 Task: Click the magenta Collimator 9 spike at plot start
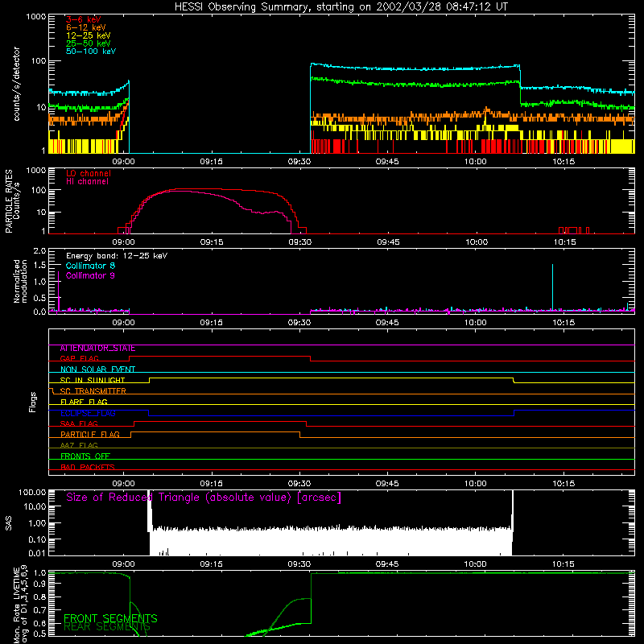59,291
